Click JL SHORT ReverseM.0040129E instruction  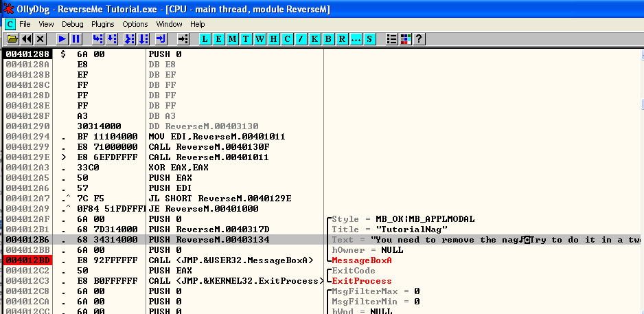coord(220,199)
